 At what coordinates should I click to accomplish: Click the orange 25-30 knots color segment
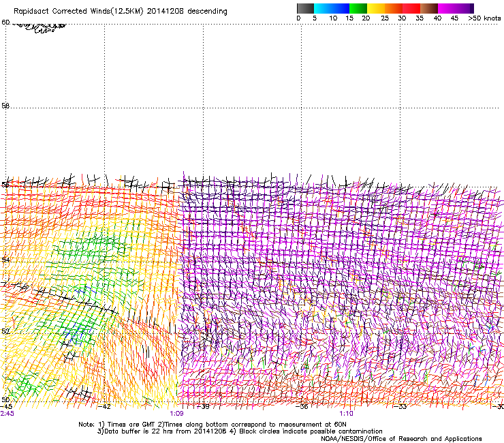(394, 8)
